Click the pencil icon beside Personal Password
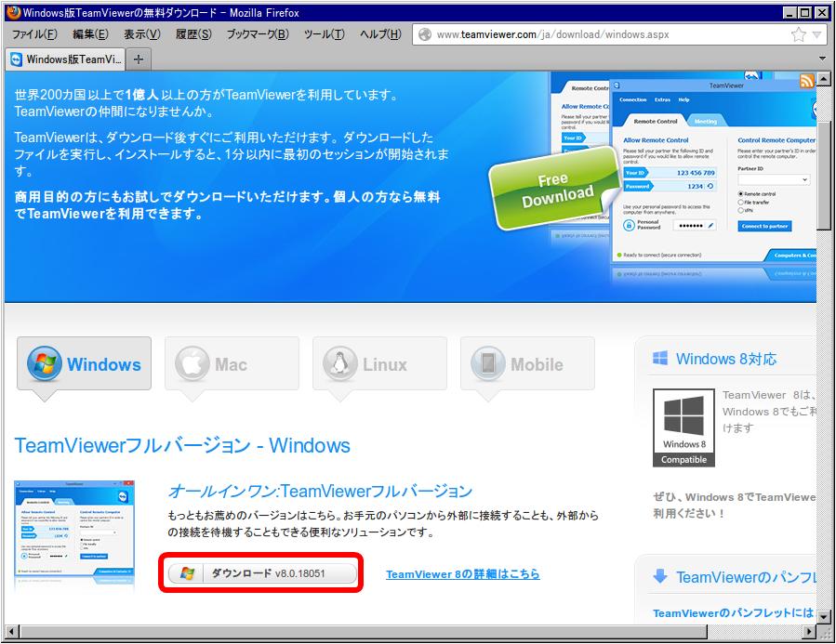Viewport: 836px width, 644px height. coord(710,226)
